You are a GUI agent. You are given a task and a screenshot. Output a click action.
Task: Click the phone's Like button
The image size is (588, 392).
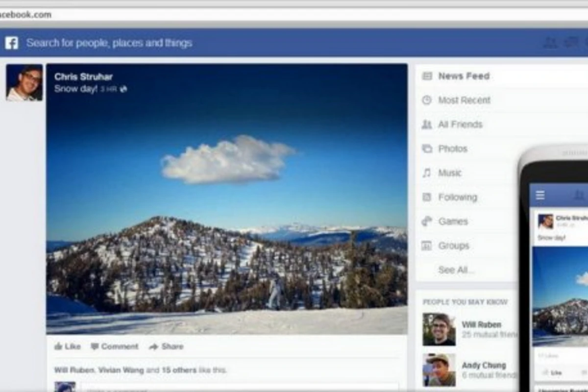coord(552,373)
